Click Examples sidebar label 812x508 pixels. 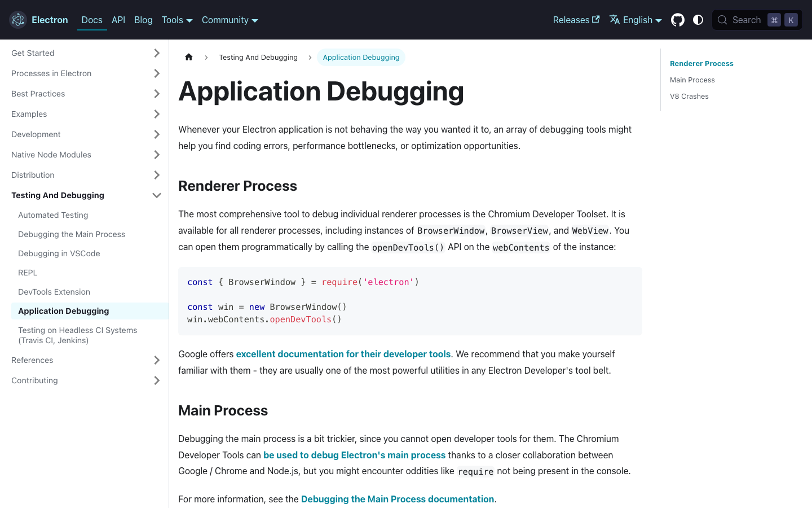[x=29, y=114]
